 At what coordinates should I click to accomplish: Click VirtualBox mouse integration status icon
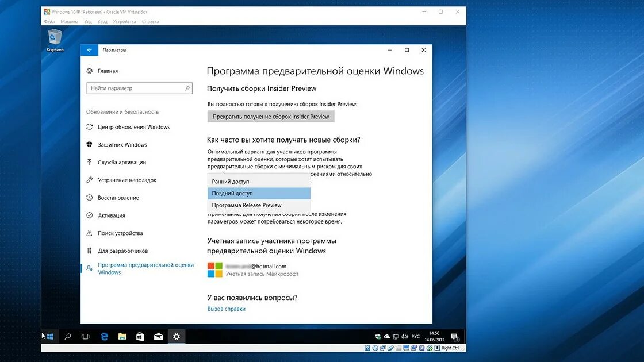click(430, 348)
